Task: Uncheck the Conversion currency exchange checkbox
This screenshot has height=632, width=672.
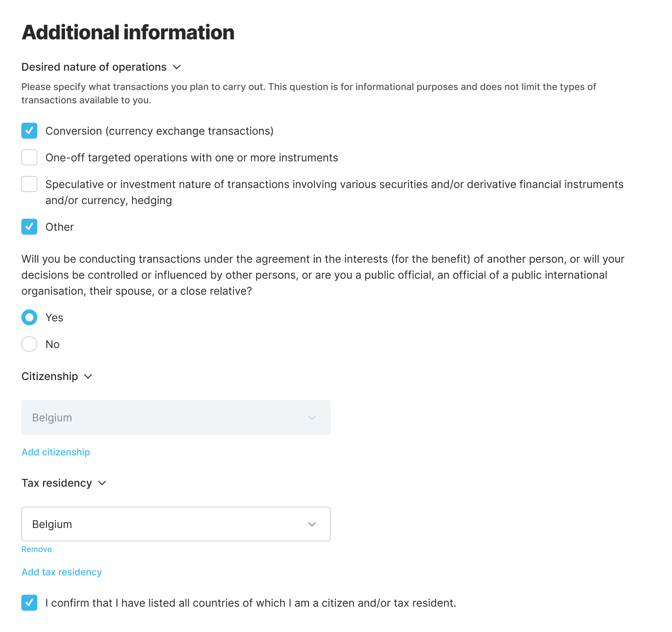Action: pyautogui.click(x=29, y=131)
